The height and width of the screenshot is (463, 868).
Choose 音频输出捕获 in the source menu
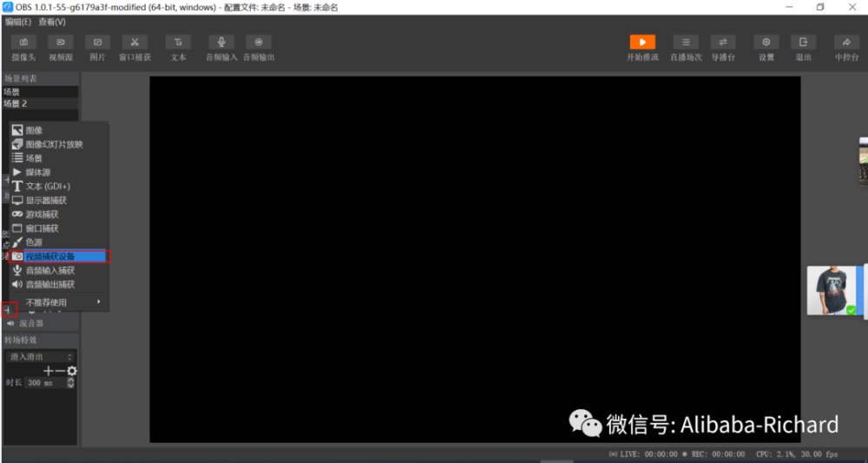[x=59, y=285]
